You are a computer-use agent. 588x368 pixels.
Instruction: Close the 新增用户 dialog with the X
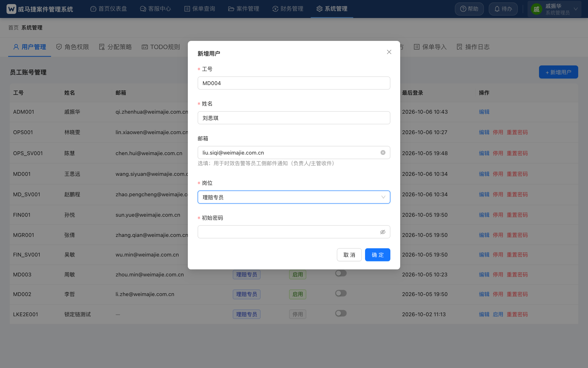(389, 52)
